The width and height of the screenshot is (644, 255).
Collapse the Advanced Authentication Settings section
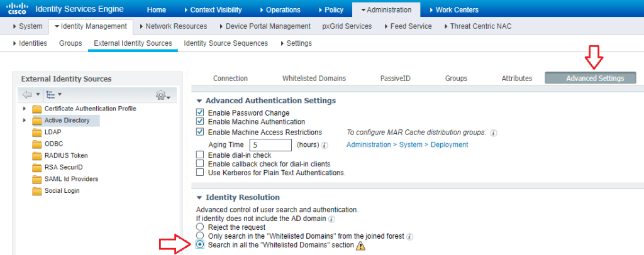pyautogui.click(x=200, y=100)
